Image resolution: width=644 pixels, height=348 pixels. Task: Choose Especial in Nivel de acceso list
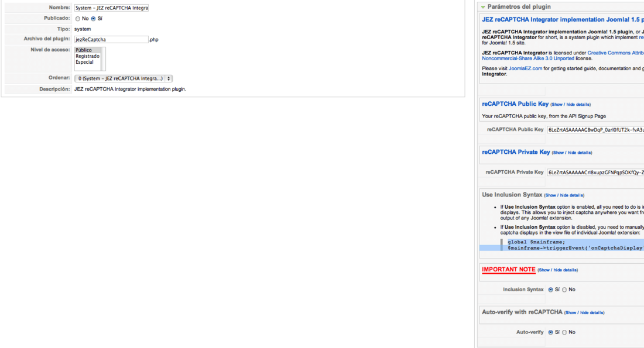[87, 63]
